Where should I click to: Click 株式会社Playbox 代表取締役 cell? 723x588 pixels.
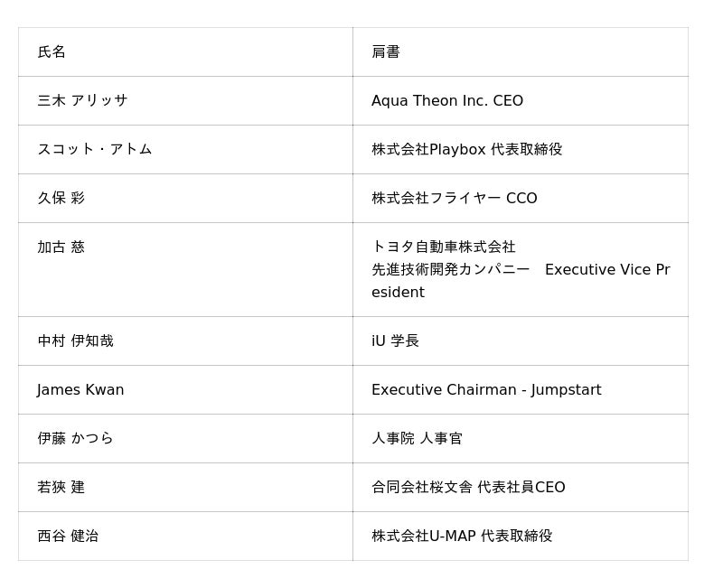466,150
